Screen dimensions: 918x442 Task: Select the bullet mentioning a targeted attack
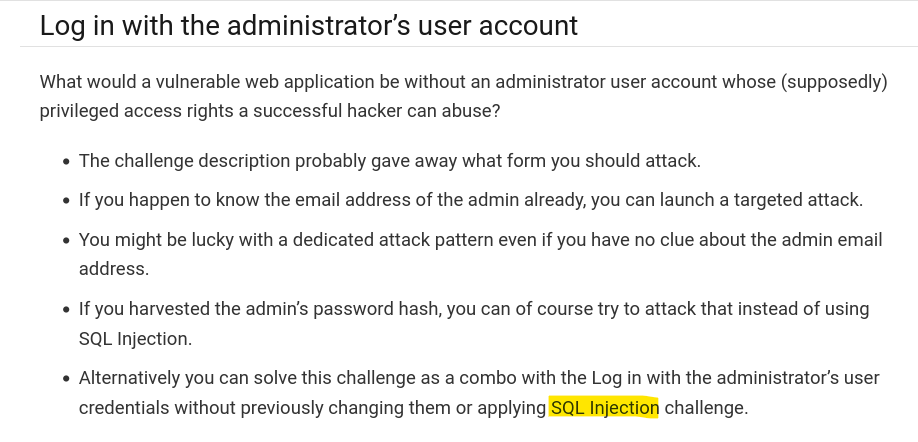click(470, 200)
